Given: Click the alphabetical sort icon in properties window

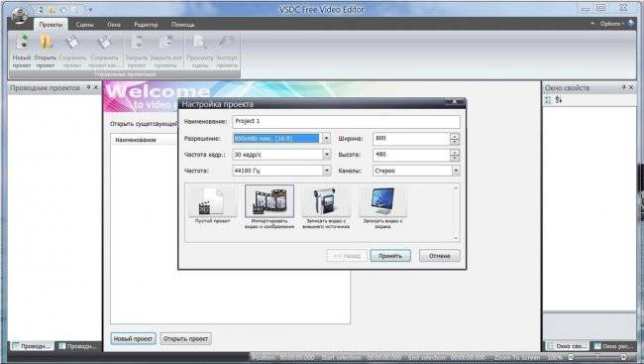Looking at the screenshot, I should click(x=559, y=99).
